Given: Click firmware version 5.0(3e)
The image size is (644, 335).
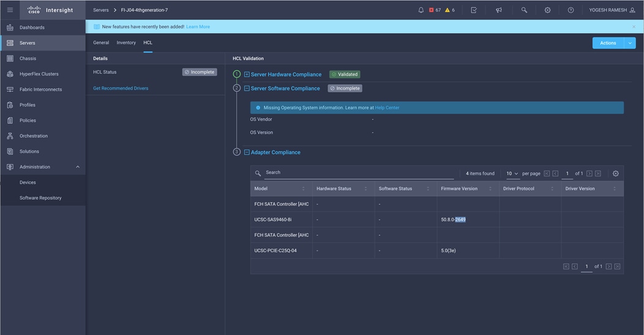Looking at the screenshot, I should 449,250.
